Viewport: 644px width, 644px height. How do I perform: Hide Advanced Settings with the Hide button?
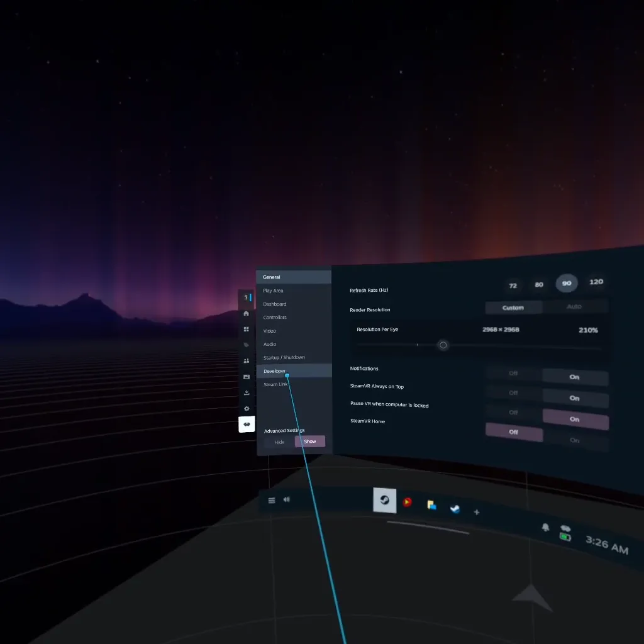[279, 442]
